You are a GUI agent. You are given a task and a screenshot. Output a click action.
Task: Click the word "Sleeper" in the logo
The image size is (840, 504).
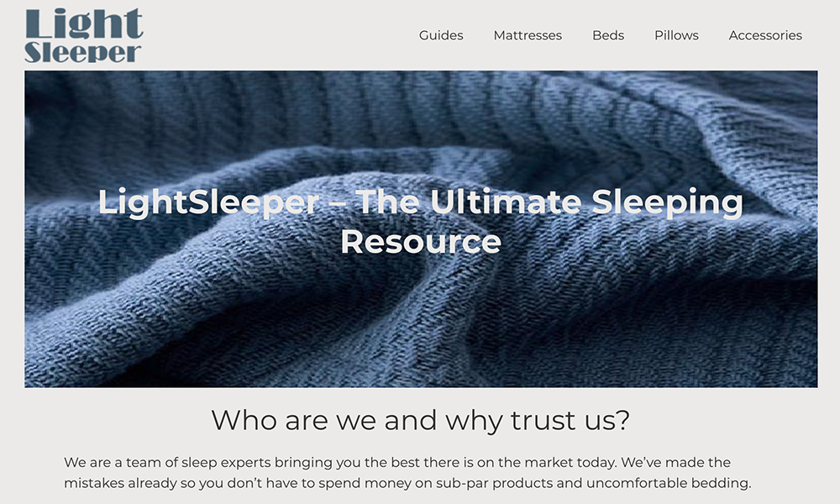tap(83, 52)
